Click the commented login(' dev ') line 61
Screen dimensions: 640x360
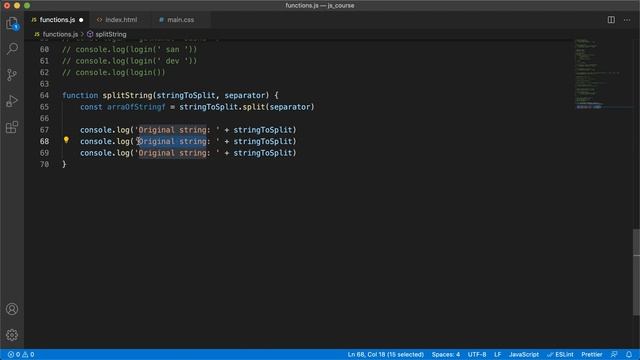tap(129, 61)
